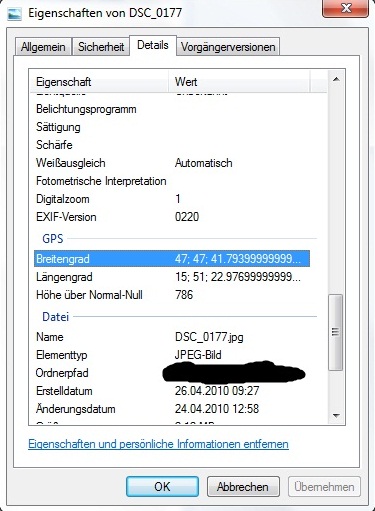Click the scrollbar down arrow
375x511 pixels.
pyautogui.click(x=336, y=415)
